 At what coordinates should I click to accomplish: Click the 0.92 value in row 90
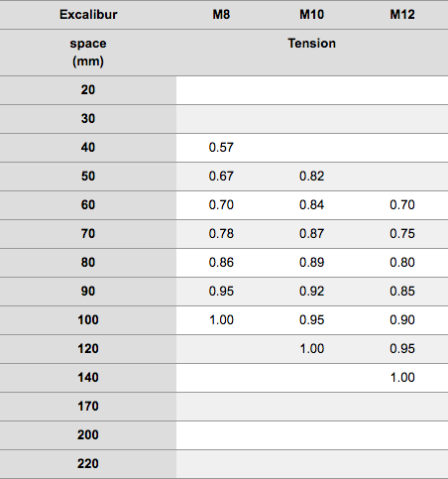[x=311, y=292]
